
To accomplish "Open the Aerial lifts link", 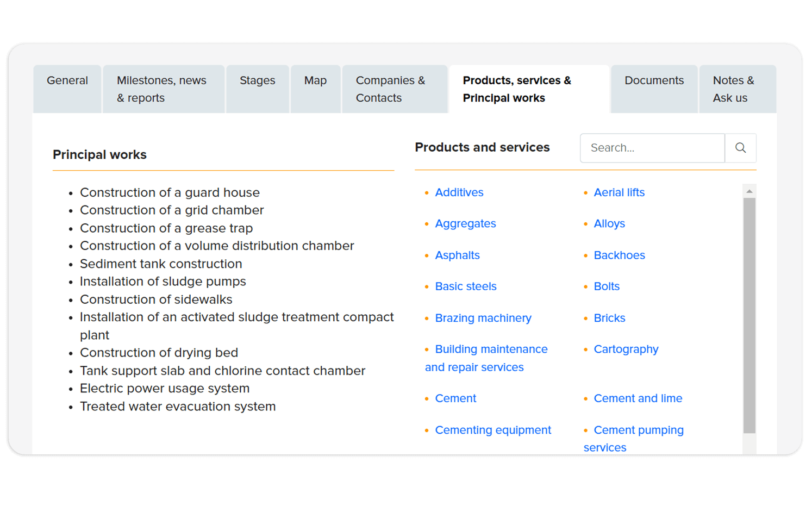I will (619, 192).
